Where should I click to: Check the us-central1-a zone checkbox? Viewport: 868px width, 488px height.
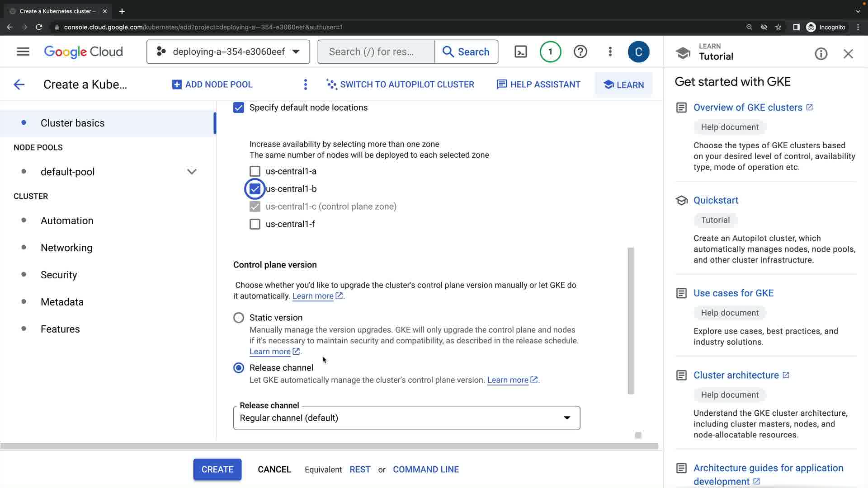[255, 171]
